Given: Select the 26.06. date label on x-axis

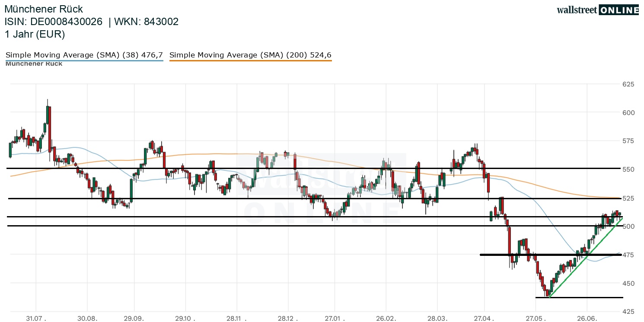Looking at the screenshot, I should 587,318.
